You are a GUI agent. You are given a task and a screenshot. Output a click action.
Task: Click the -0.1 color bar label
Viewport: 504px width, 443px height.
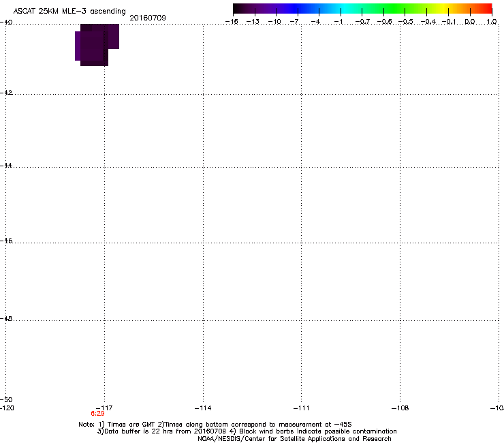(449, 22)
